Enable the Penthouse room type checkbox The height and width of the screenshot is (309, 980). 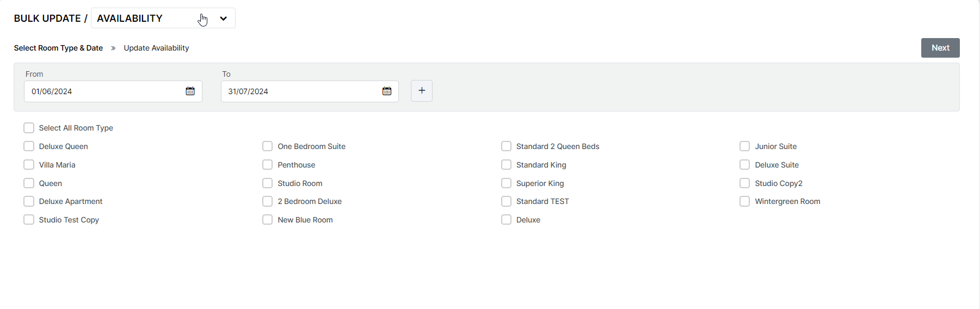click(267, 165)
